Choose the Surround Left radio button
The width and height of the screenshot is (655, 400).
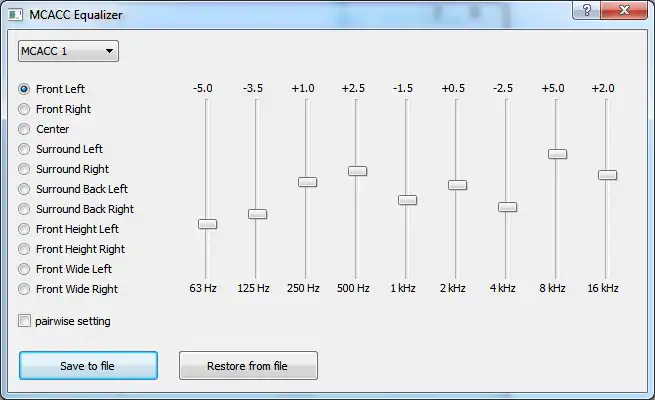point(24,149)
